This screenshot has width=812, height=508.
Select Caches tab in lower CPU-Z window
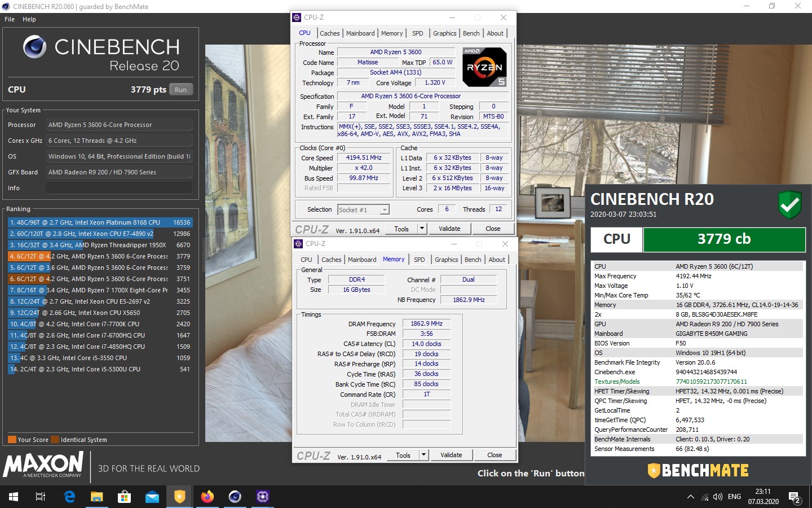click(332, 260)
